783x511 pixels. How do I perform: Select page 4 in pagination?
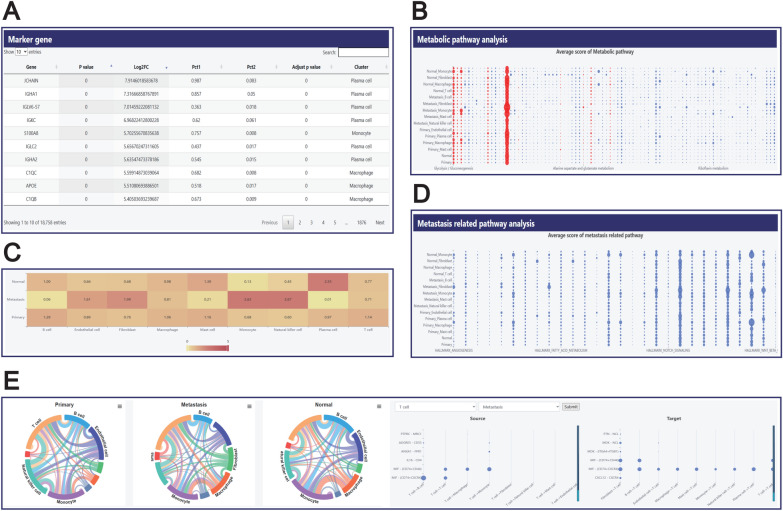[x=323, y=223]
